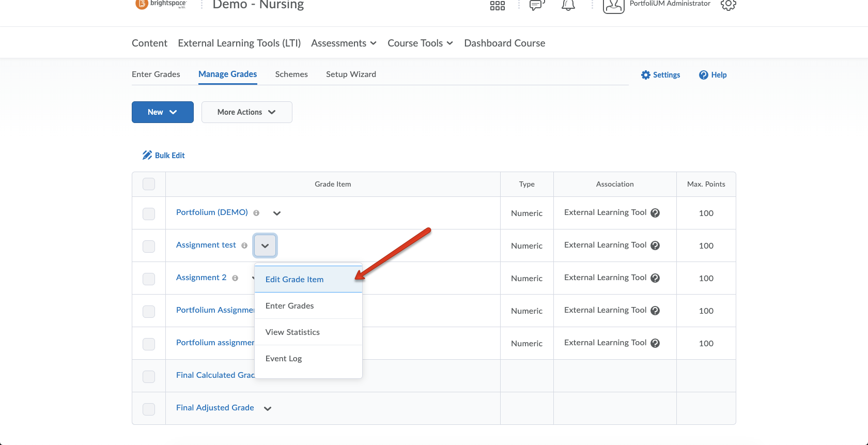Check the capitalized Portfolium Assignment row checkbox
This screenshot has width=868, height=445.
(x=149, y=311)
